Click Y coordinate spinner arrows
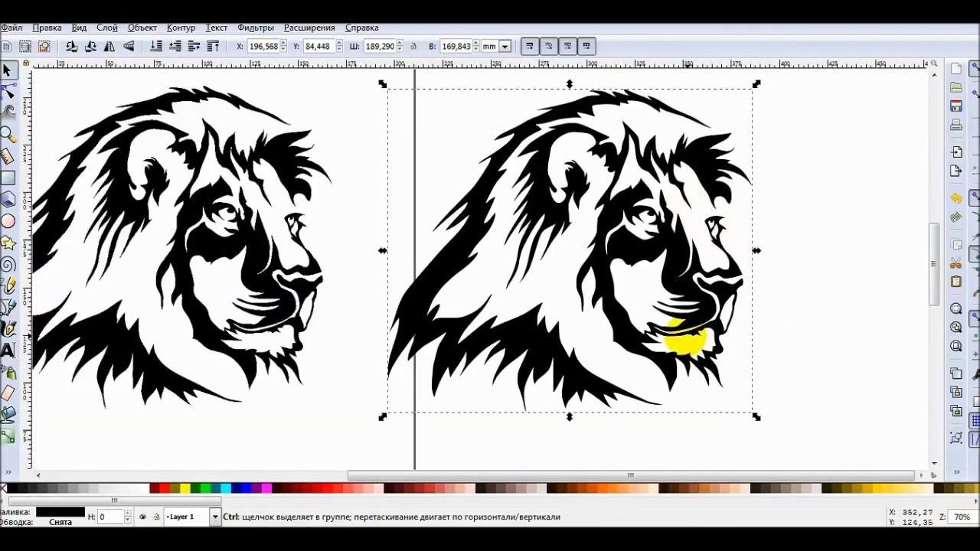The height and width of the screenshot is (551, 980). point(339,47)
